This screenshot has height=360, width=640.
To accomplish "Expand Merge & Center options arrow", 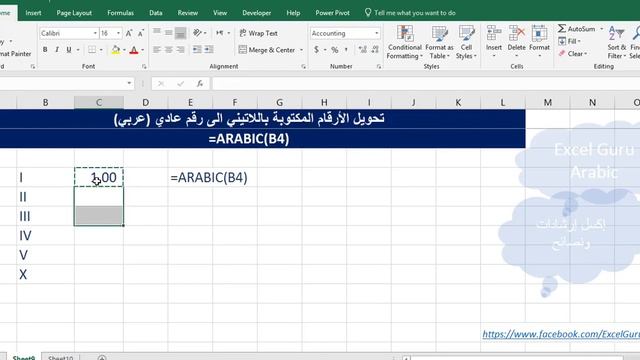I will (x=302, y=50).
